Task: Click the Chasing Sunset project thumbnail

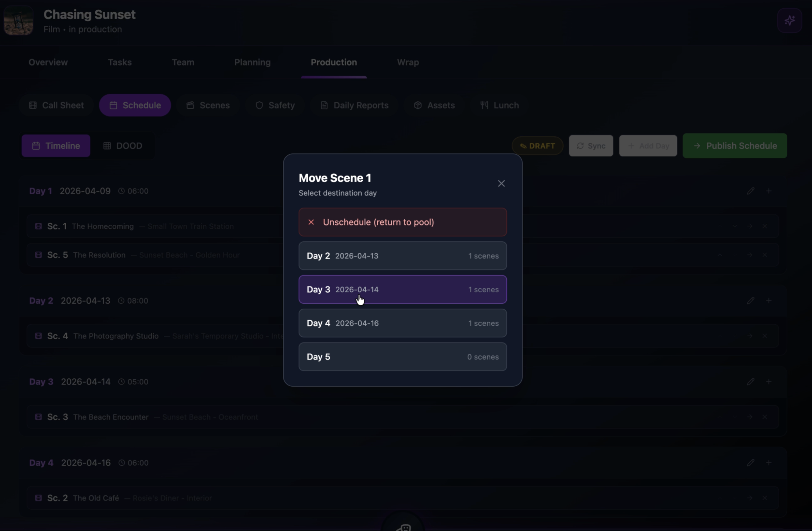Action: point(18,21)
